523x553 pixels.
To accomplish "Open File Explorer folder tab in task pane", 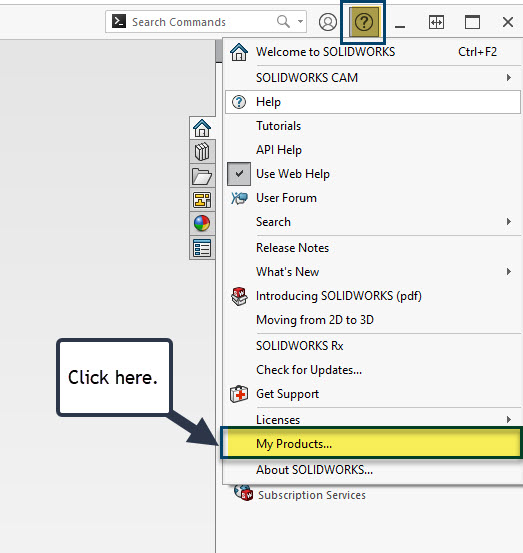I will [202, 176].
